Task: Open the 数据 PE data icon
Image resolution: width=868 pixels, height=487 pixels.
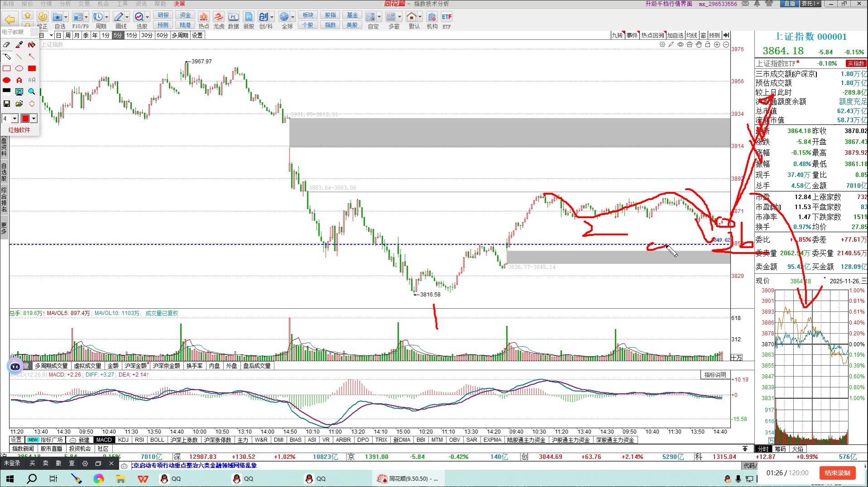Action: point(233,17)
